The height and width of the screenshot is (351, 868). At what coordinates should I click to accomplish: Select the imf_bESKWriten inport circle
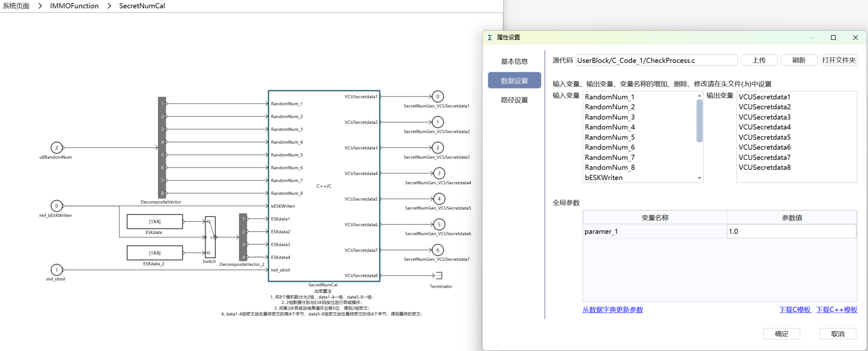[57, 206]
